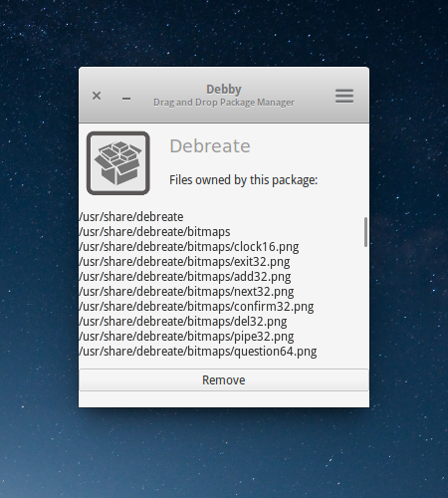Click the Debreate package title
448x498 pixels.
click(x=210, y=146)
